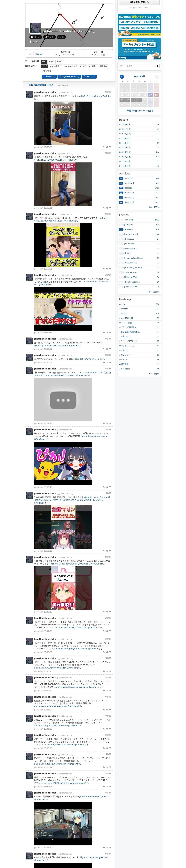Open twilog 課金プラン renewal banner
This screenshot has width=186, height=868.
(139, 25)
